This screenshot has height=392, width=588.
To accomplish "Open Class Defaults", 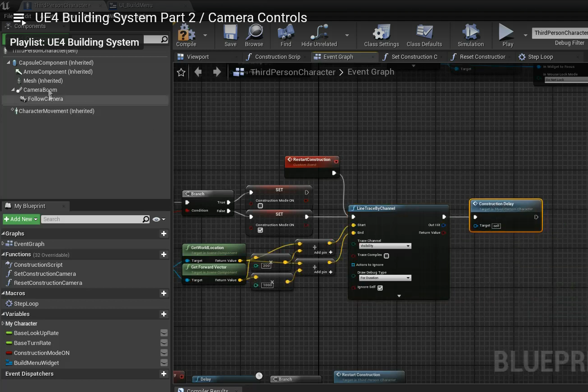I will (424, 34).
